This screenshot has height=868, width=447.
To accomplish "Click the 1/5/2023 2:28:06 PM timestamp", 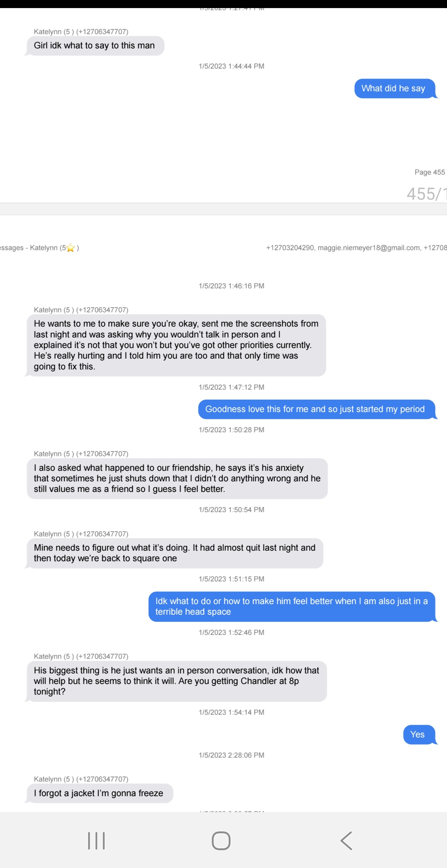I will 231,755.
